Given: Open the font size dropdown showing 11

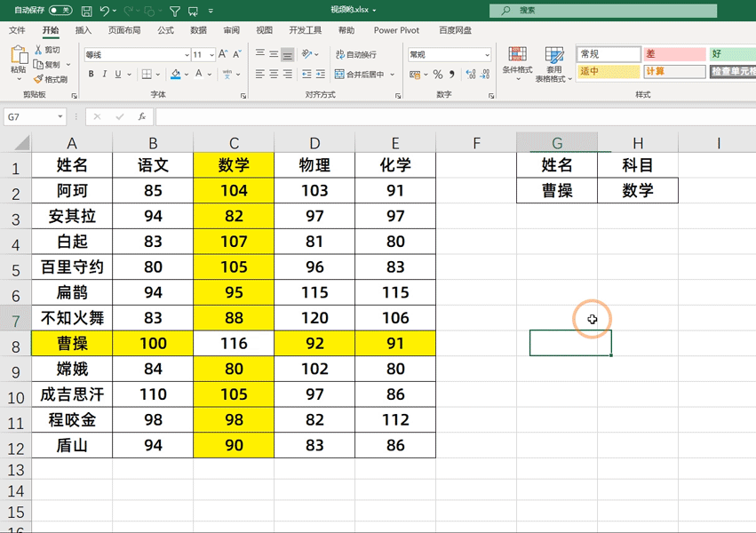Looking at the screenshot, I should [x=211, y=55].
